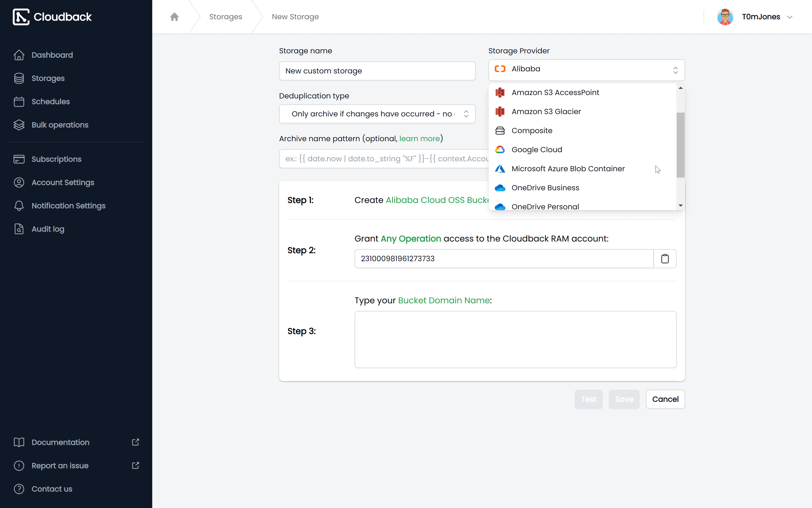The height and width of the screenshot is (508, 812).
Task: Click the RAM account ID field
Action: (504, 258)
